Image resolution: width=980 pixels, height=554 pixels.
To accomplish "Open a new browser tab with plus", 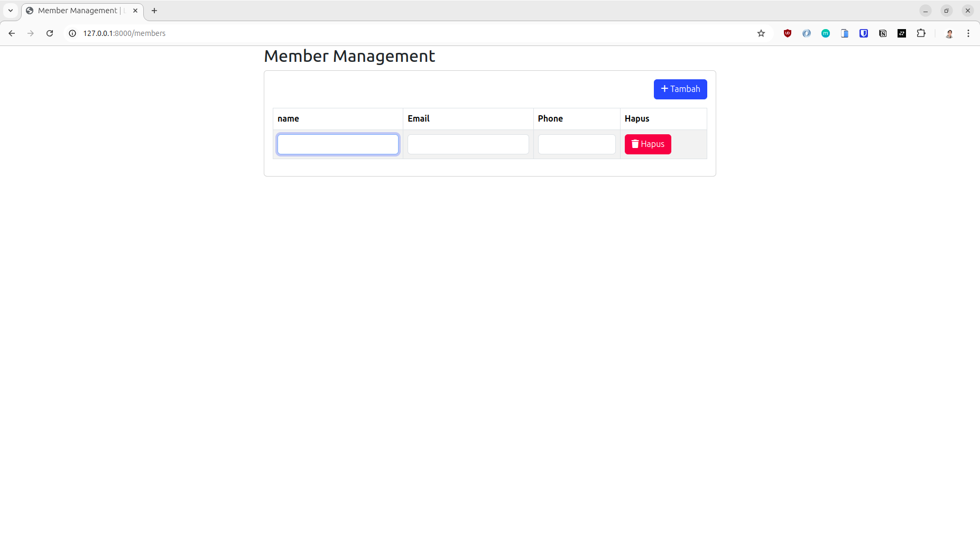I will coord(154,10).
